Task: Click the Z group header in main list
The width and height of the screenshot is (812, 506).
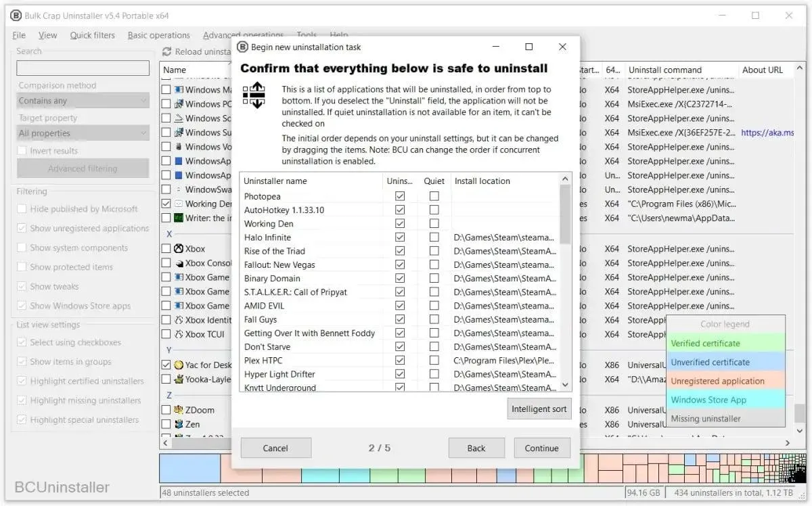Action: [x=169, y=395]
